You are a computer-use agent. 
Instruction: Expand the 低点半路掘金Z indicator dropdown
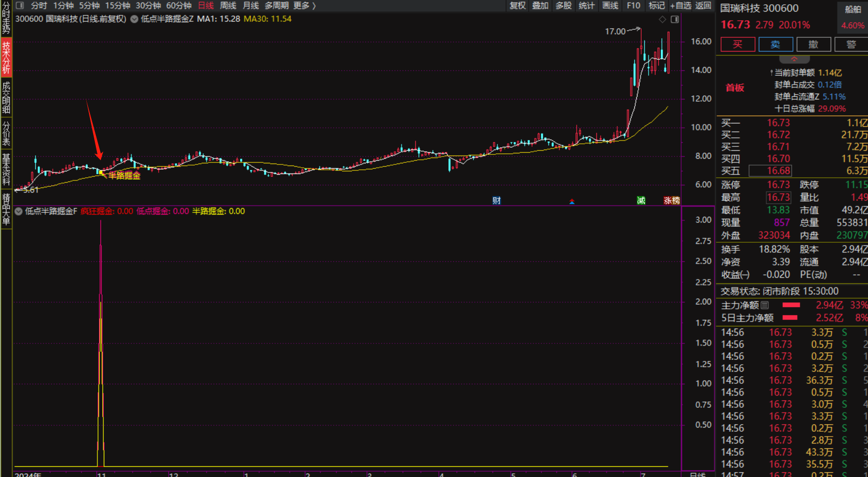(x=134, y=19)
